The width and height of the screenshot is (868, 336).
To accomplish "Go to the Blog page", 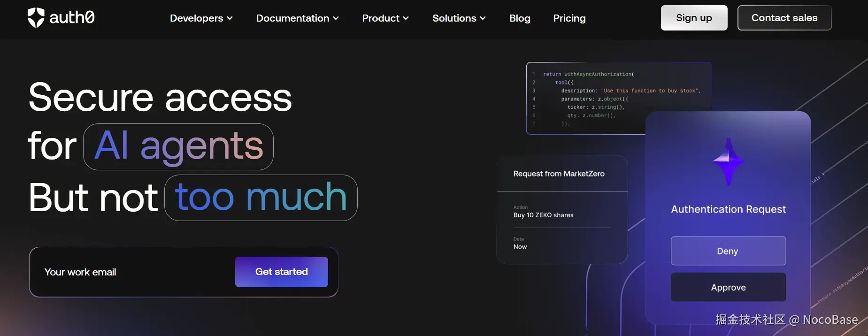I will coord(520,18).
